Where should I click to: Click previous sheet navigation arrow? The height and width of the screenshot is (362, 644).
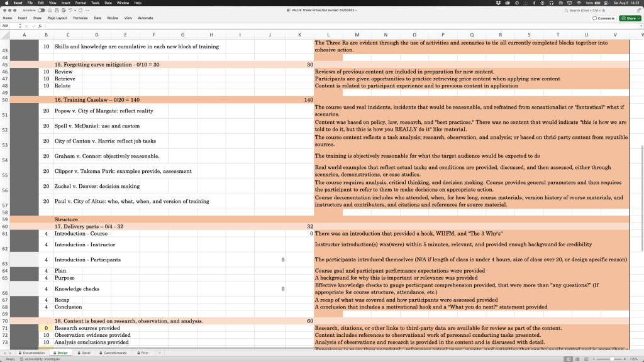tap(5, 353)
